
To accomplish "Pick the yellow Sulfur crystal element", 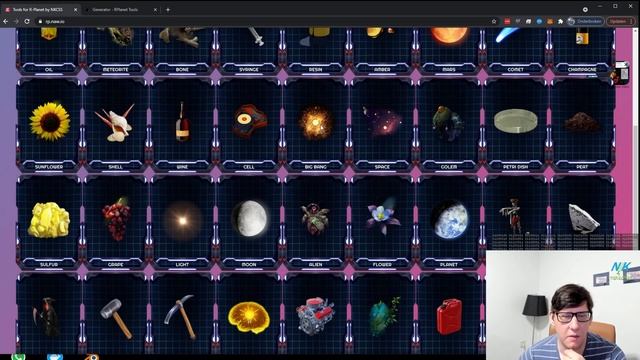I will [49, 224].
